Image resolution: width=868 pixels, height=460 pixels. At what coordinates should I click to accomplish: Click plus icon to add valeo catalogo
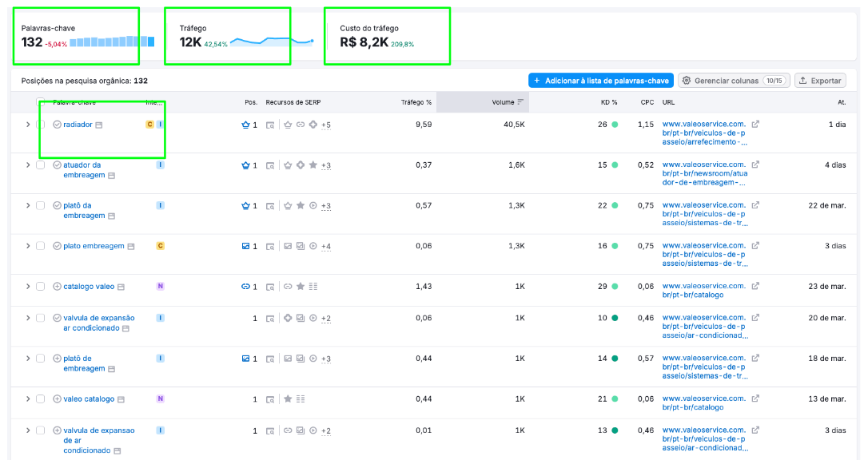57,399
